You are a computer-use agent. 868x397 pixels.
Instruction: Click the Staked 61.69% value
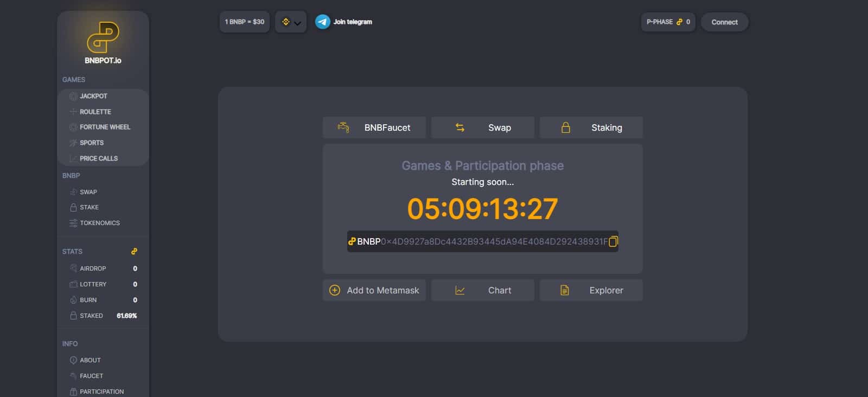click(127, 316)
